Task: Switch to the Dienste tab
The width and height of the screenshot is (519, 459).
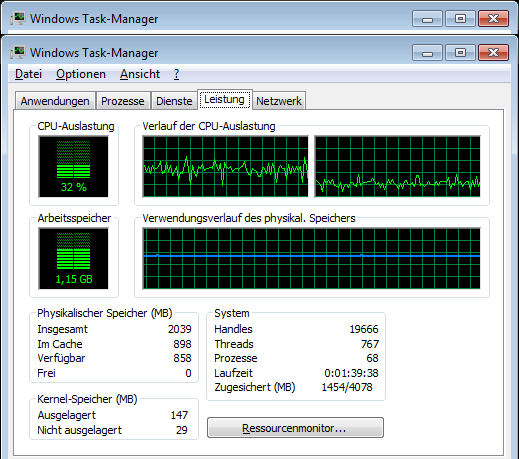Action: pyautogui.click(x=174, y=101)
